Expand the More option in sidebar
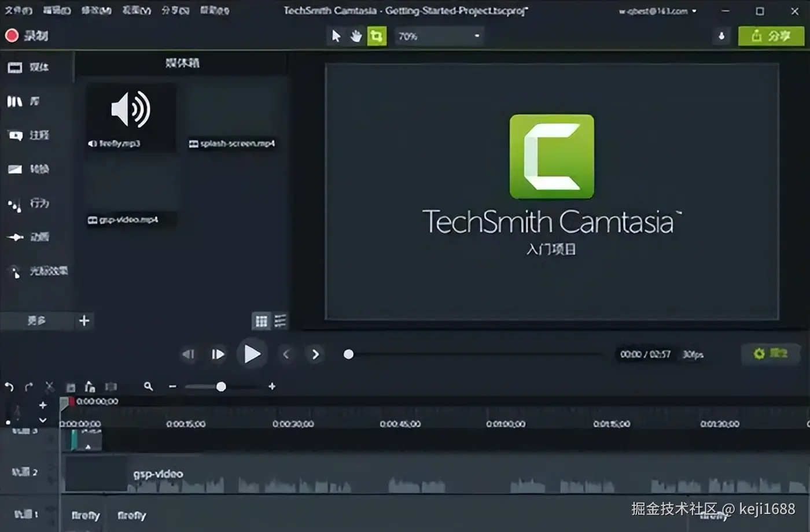Screen dimensions: 810x532 click(36, 320)
